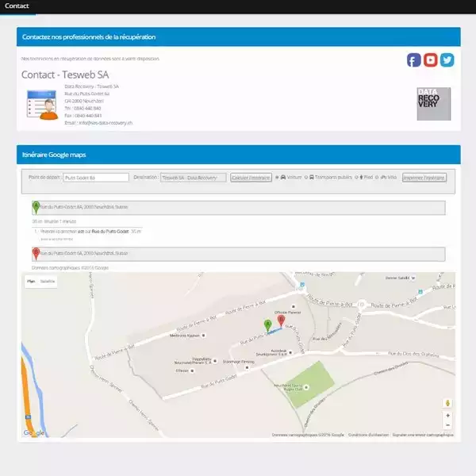Click the green marker A in the directions list
Image resolution: width=476 pixels, height=476 pixels.
point(36,207)
